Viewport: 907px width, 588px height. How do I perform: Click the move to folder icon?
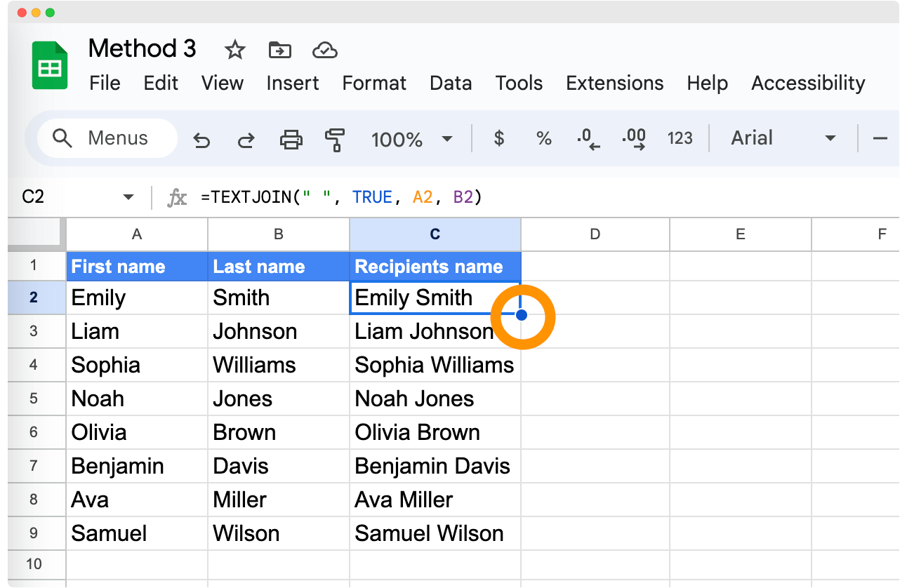pos(279,50)
